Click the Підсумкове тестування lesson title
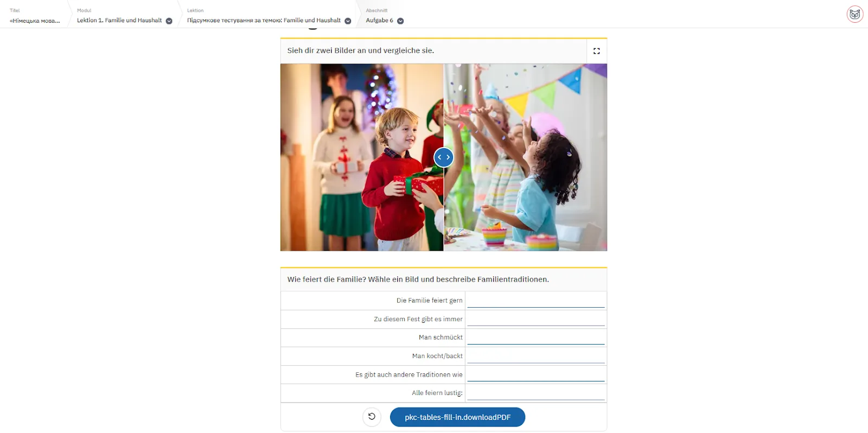The height and width of the screenshot is (433, 868). coord(264,20)
